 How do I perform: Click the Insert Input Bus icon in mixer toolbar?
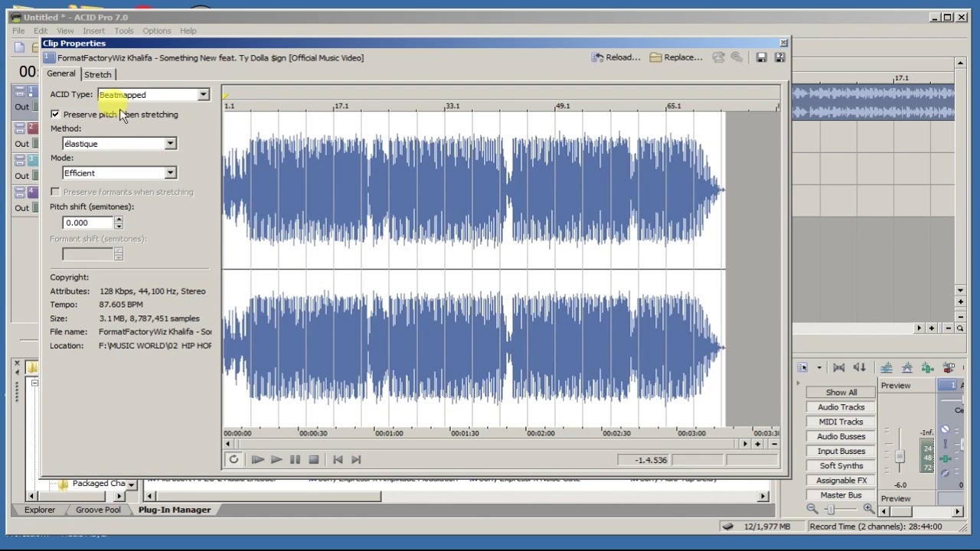tap(907, 368)
